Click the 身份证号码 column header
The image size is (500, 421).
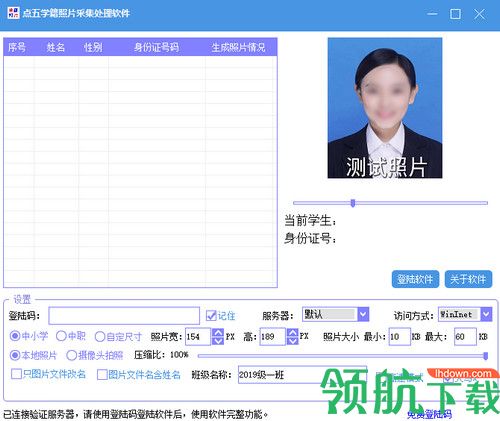tap(156, 47)
